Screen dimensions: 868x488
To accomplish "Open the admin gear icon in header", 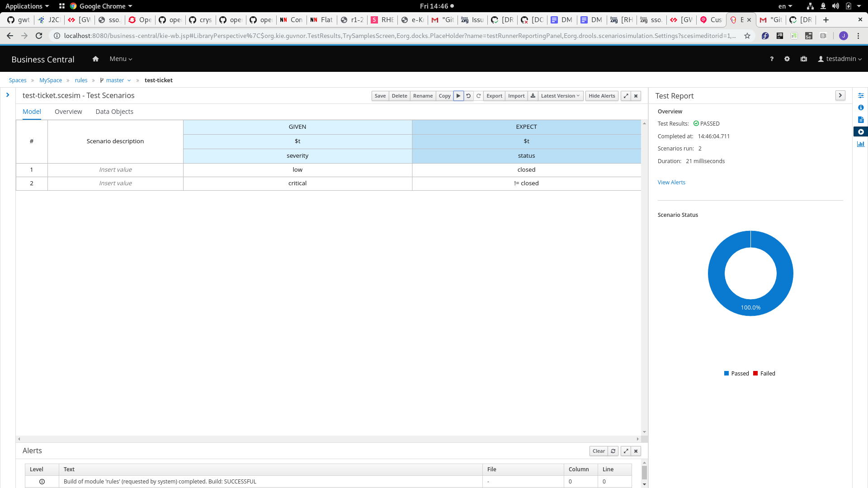I will 787,59.
